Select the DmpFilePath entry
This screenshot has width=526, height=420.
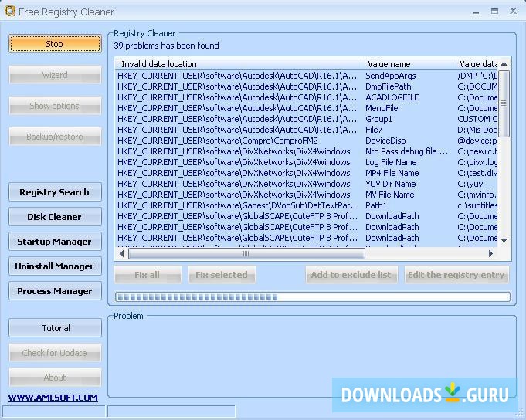tap(307, 86)
